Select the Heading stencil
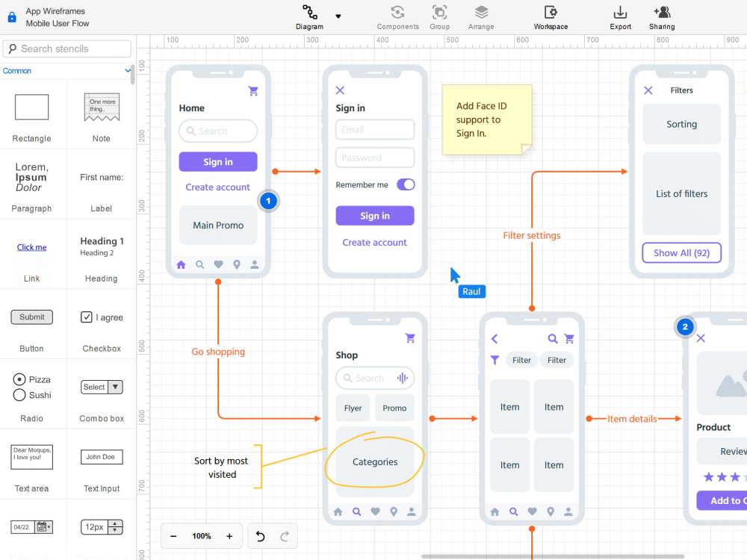The height and width of the screenshot is (560, 747). pyautogui.click(x=102, y=246)
